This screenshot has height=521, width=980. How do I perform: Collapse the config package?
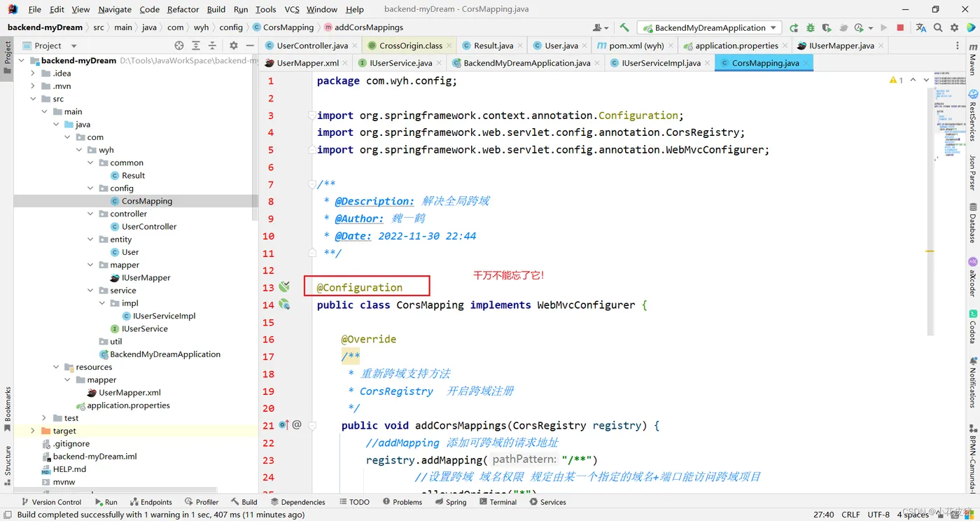pyautogui.click(x=90, y=188)
